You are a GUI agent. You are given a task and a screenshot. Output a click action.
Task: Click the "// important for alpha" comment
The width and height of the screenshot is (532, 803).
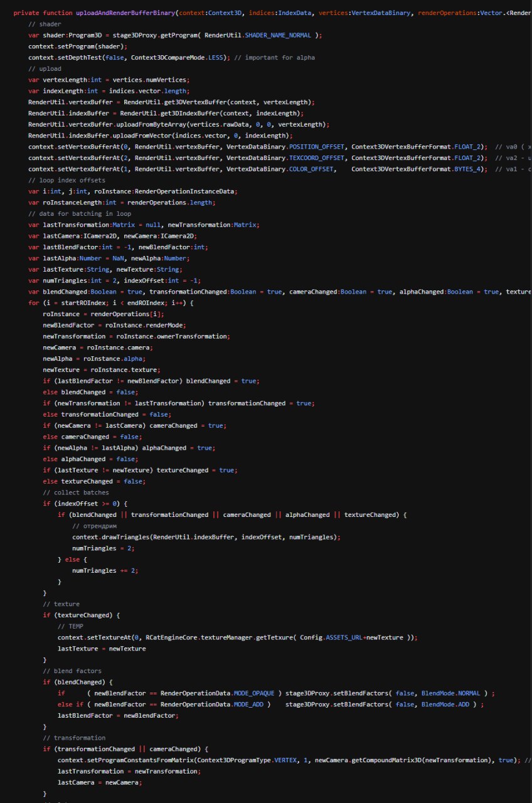(274, 58)
